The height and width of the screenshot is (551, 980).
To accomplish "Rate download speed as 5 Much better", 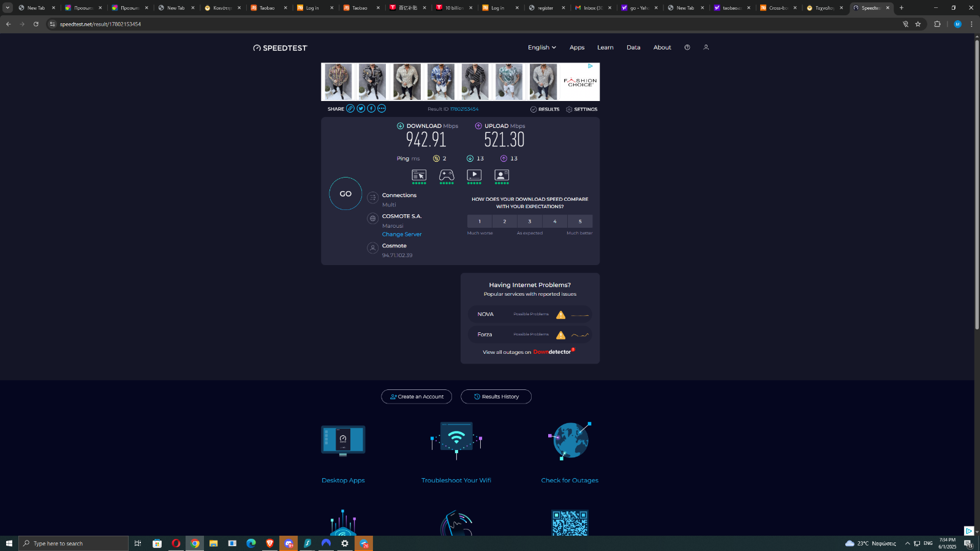I will (580, 222).
